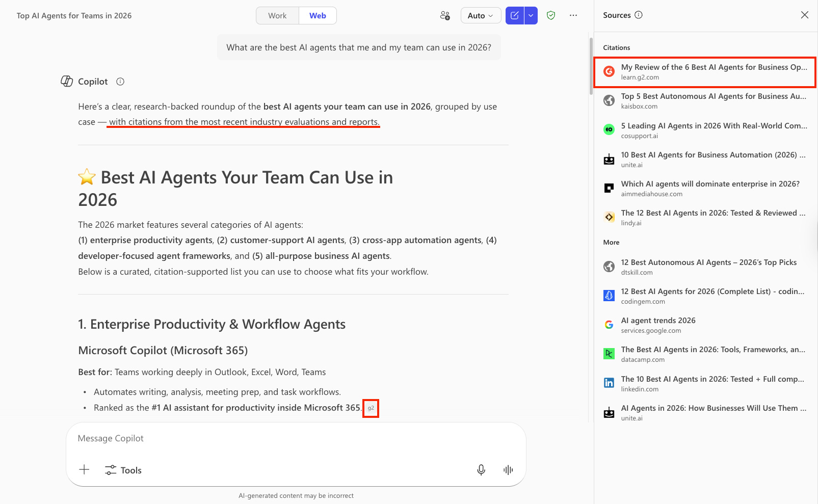Click the Citations section label

(617, 47)
